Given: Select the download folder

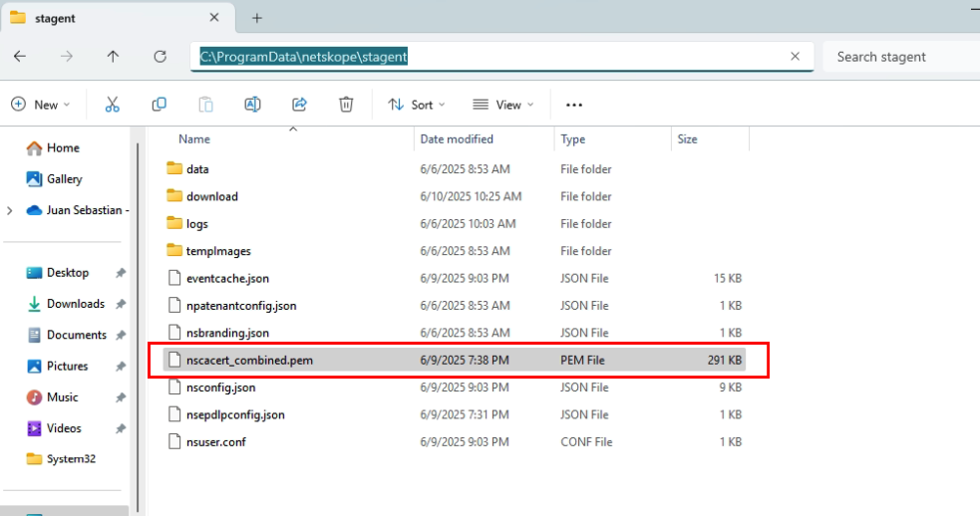Looking at the screenshot, I should (x=455, y=197).
